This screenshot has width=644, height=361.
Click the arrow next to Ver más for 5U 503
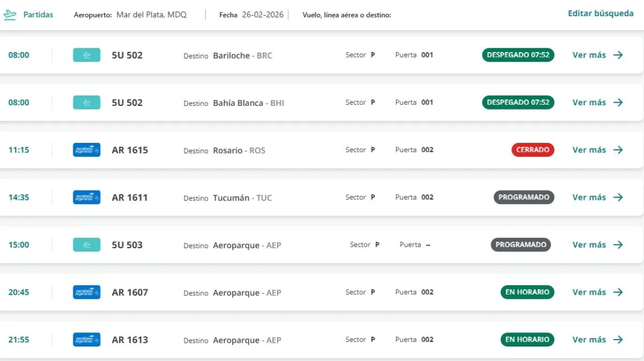pyautogui.click(x=618, y=244)
